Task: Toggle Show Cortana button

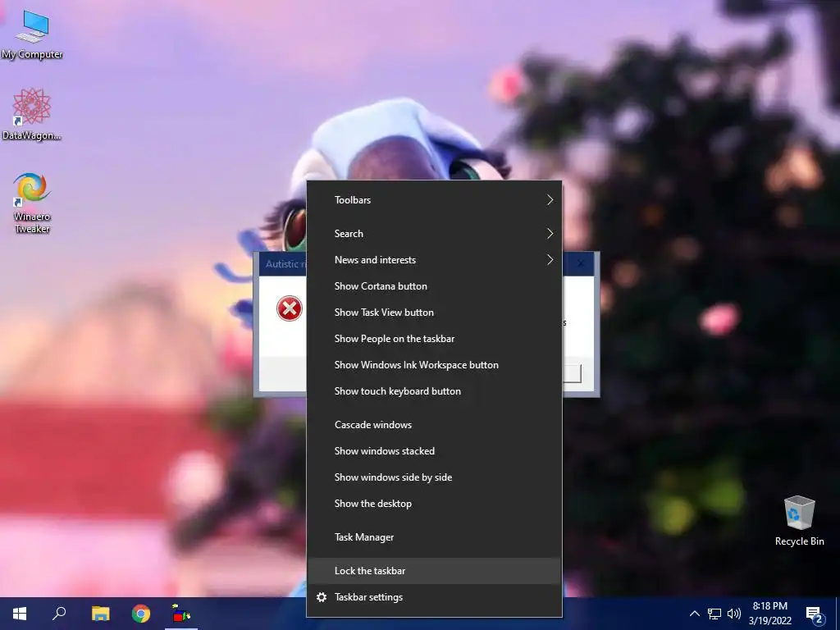Action: tap(434, 286)
